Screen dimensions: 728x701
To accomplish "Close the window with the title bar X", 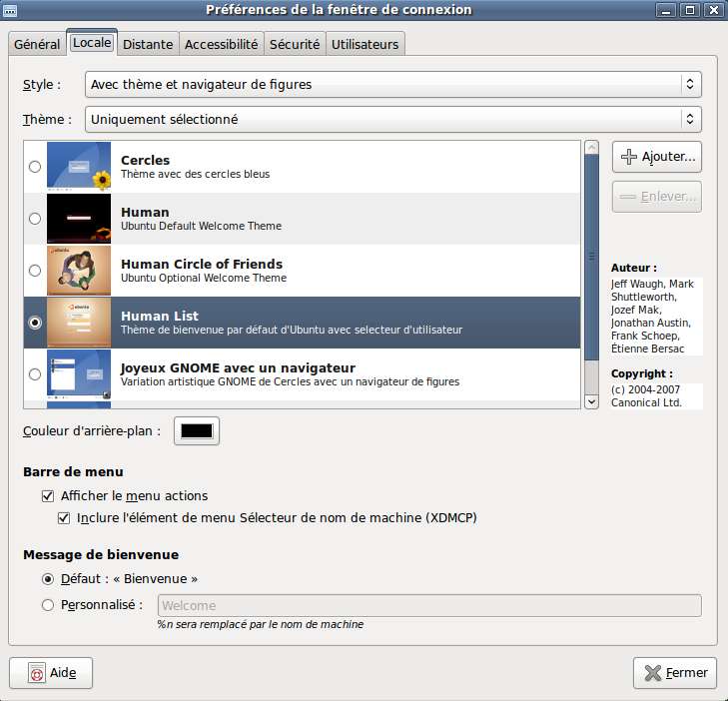I will 714,10.
